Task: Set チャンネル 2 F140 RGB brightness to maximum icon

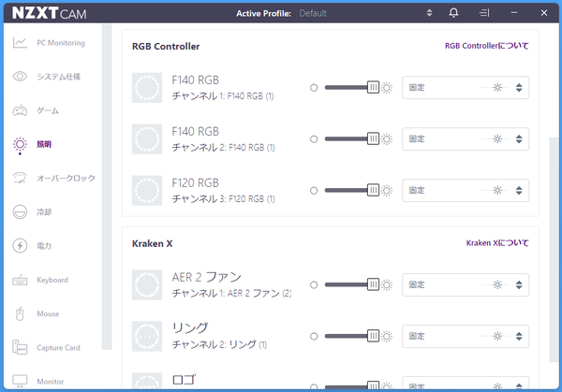Action: coord(386,138)
